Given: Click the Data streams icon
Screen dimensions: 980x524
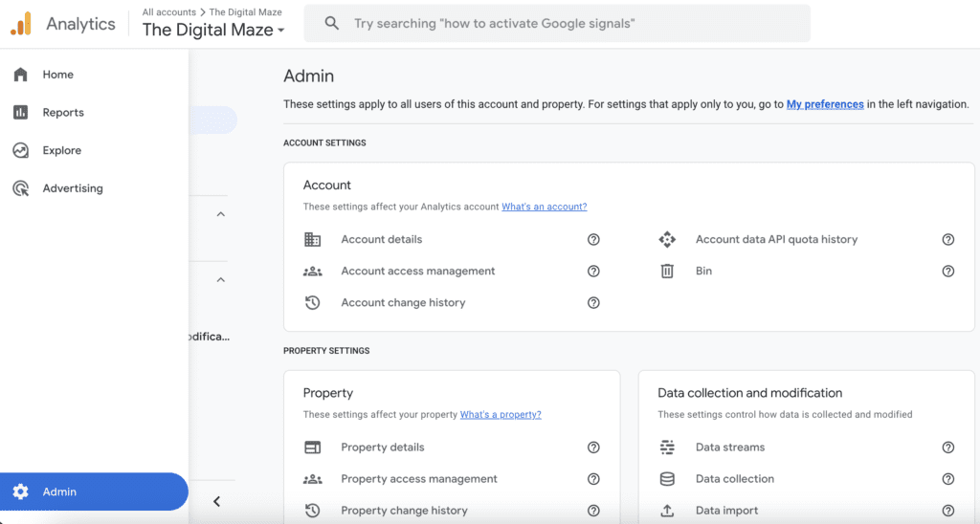Looking at the screenshot, I should coord(667,448).
